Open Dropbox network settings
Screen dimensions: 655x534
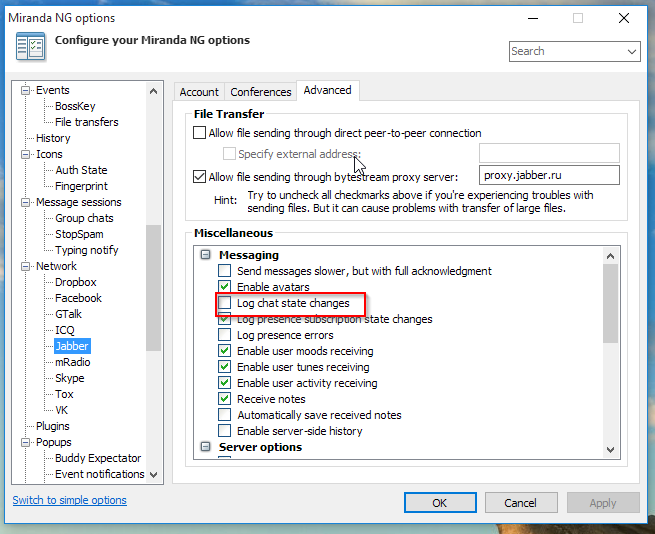[76, 282]
